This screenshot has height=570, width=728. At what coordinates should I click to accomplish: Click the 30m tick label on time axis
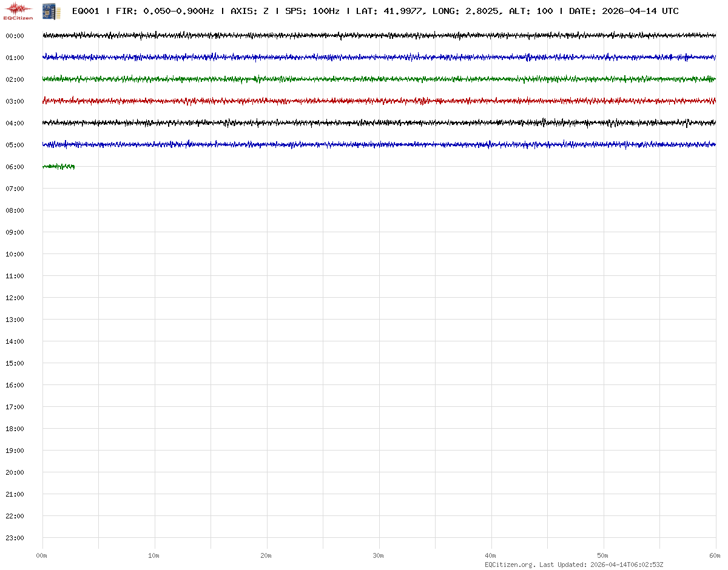(378, 555)
